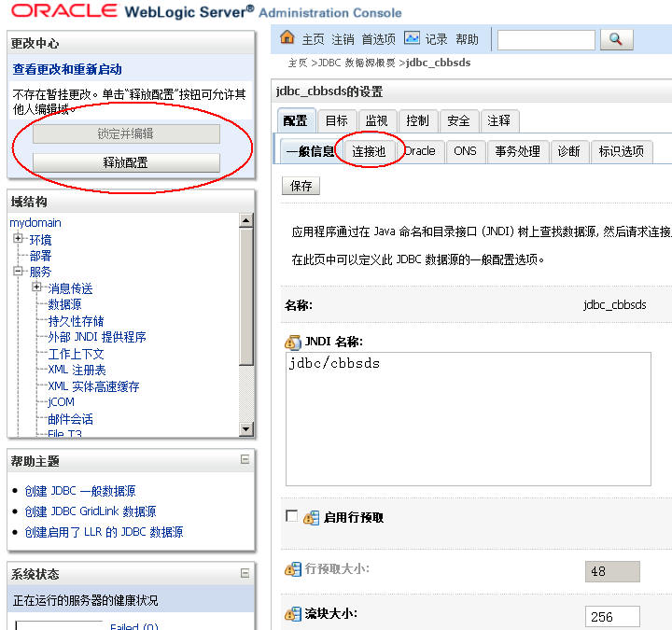Screen dimensions: 672x630
Task: Click the toolbar search input field
Action: 546,40
